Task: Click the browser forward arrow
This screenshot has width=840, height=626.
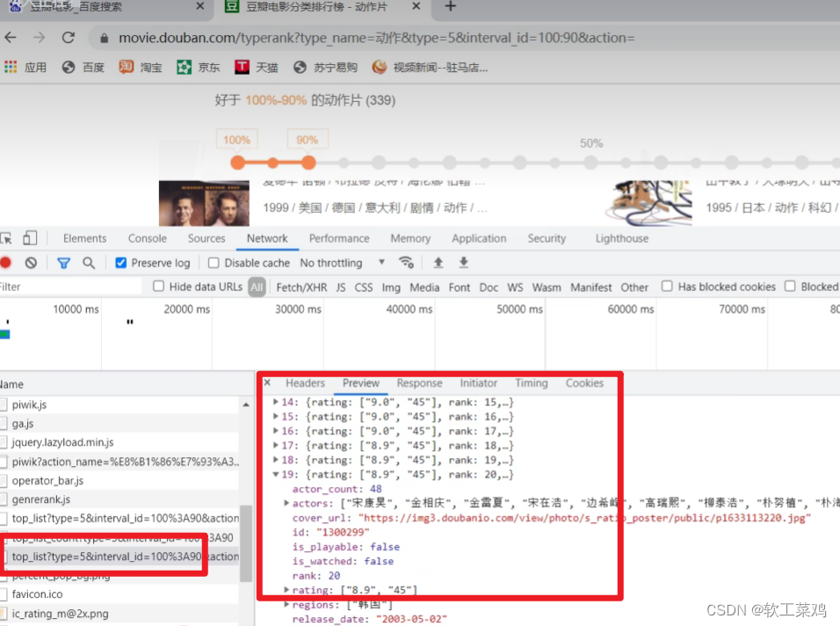Action: click(40, 38)
